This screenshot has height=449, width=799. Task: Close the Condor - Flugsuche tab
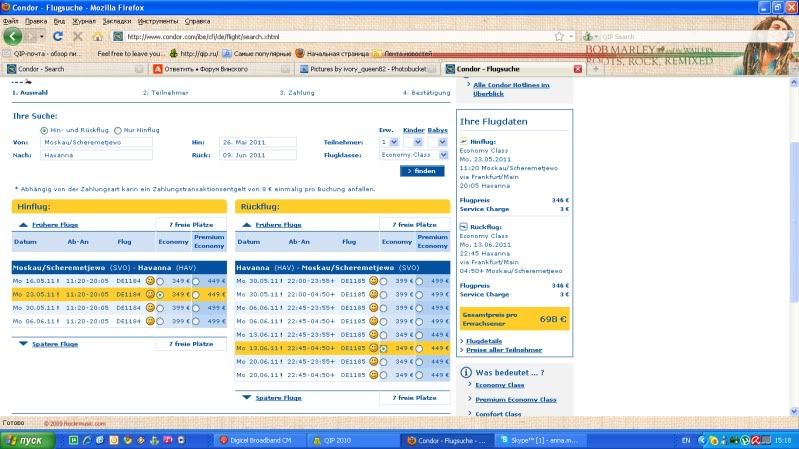577,69
